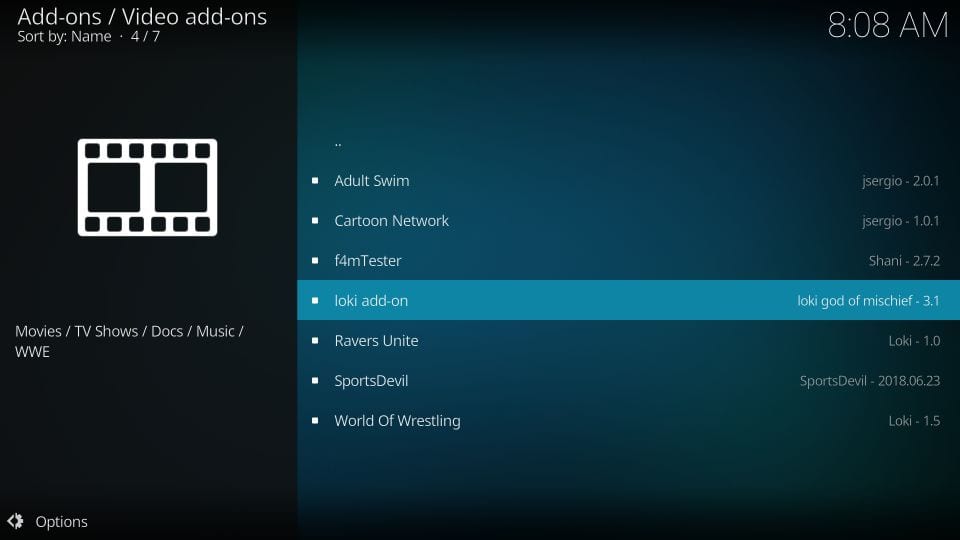Image resolution: width=960 pixels, height=540 pixels.
Task: Select the f4mTester add-on
Action: pyautogui.click(x=628, y=260)
